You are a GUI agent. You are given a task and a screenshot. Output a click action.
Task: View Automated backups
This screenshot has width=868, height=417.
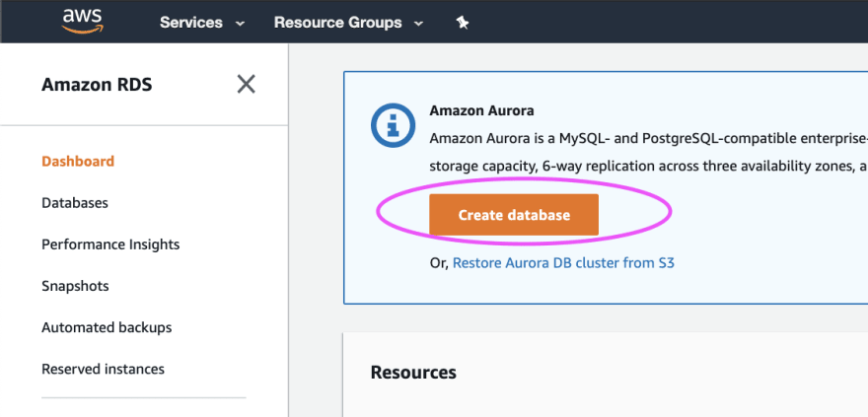107,327
